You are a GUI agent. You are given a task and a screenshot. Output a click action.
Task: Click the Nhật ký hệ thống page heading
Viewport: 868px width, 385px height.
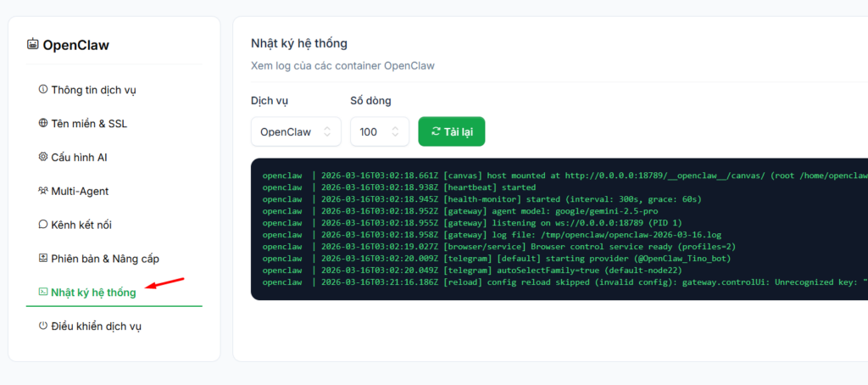point(299,43)
